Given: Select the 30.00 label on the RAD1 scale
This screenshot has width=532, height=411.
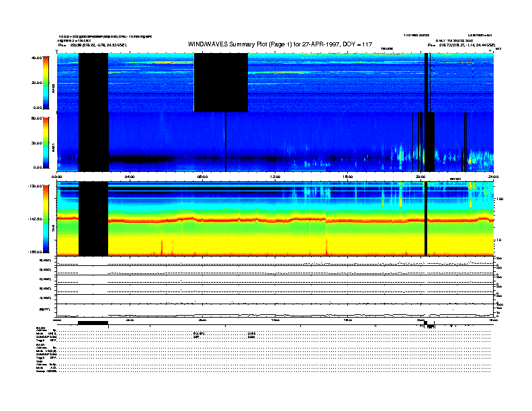Looking at the screenshot, I should (x=36, y=143).
